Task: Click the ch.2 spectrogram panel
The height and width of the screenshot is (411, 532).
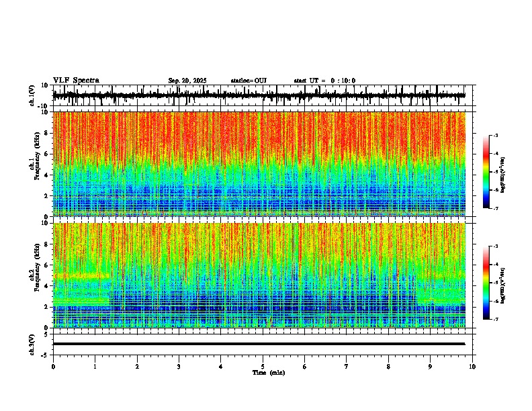Action: [259, 275]
